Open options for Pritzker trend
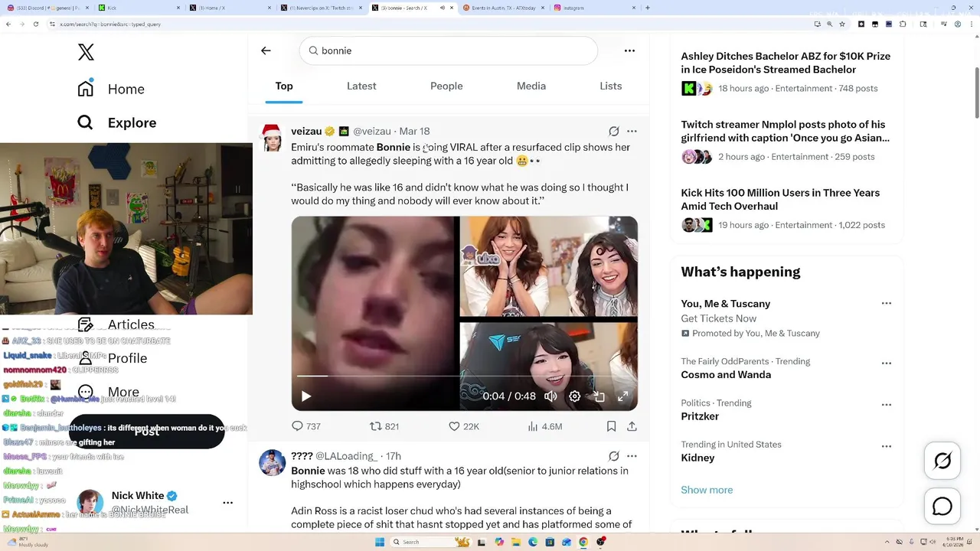The height and width of the screenshot is (551, 980). 887,405
